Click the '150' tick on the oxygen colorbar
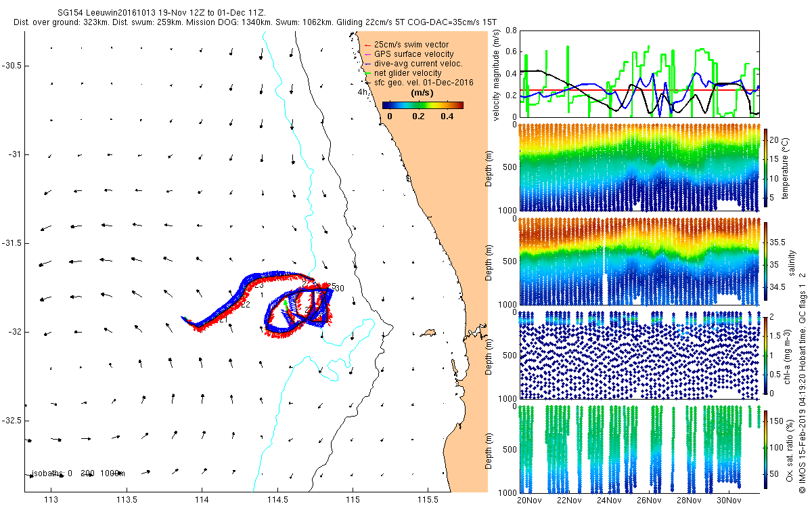The height and width of the screenshot is (508, 812). [777, 420]
